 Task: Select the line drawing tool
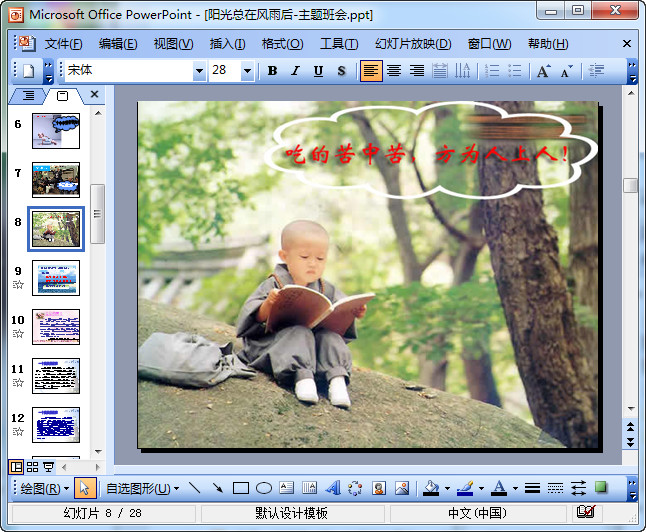(x=194, y=488)
